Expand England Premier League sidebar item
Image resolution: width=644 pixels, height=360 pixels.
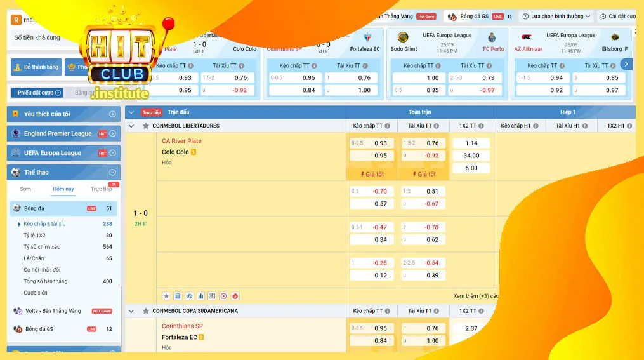coord(112,133)
